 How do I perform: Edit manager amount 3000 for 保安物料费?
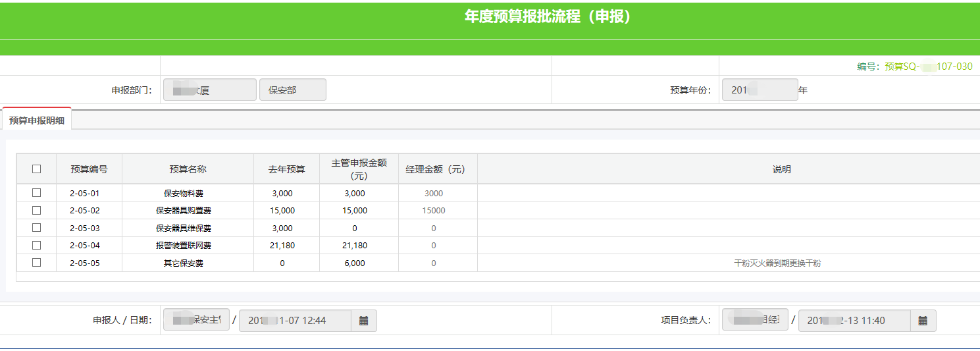pyautogui.click(x=434, y=194)
